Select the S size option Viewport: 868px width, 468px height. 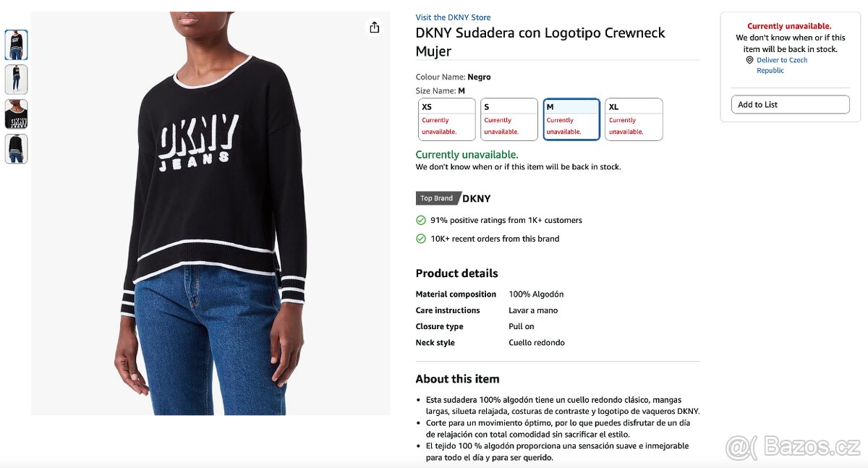coord(509,119)
